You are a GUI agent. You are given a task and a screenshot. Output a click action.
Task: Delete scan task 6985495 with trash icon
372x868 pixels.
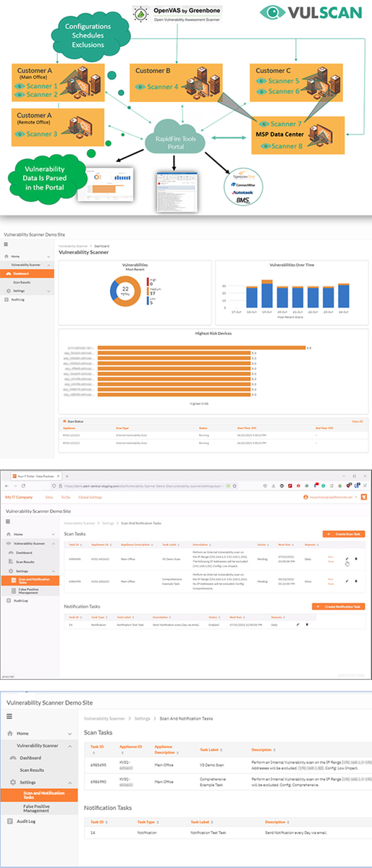(x=356, y=558)
